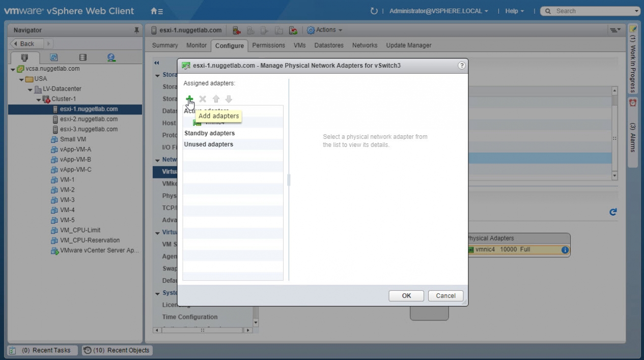Click the horizontal scrollbar under configure list

(x=203, y=330)
